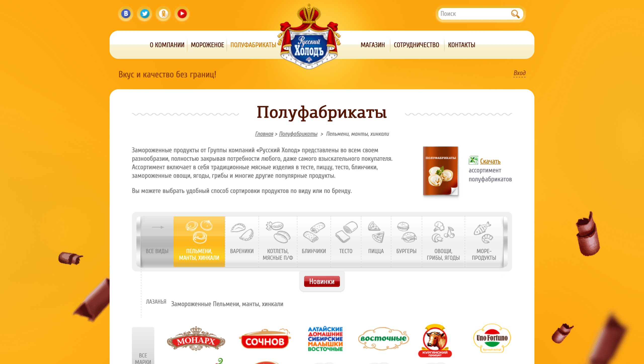This screenshot has height=364, width=644.
Task: Select the Бургеры category icon
Action: (x=407, y=232)
